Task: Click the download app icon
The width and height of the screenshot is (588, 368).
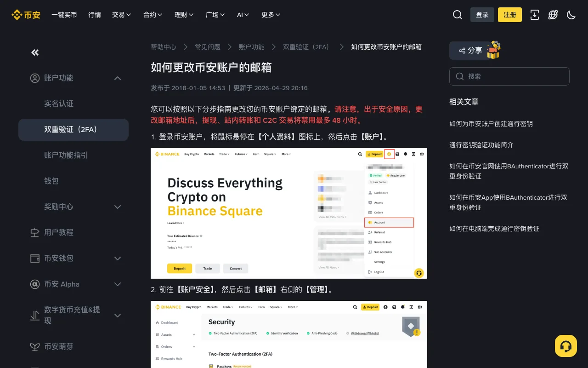Action: click(535, 15)
